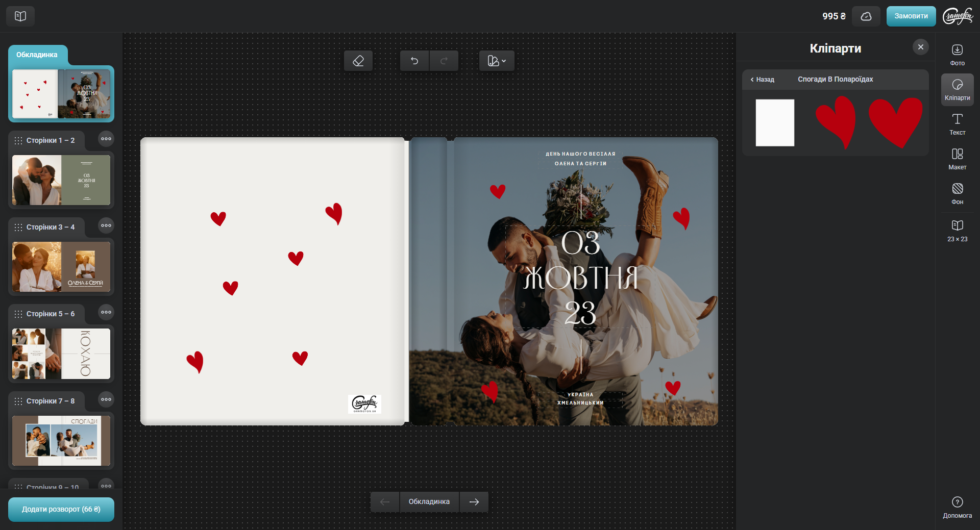The image size is (980, 530).
Task: Click the cloud save icon
Action: point(866,16)
